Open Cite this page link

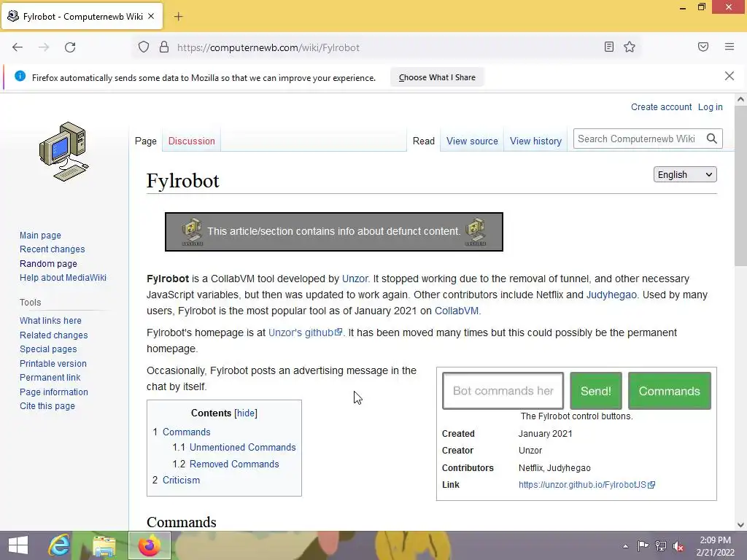point(47,405)
